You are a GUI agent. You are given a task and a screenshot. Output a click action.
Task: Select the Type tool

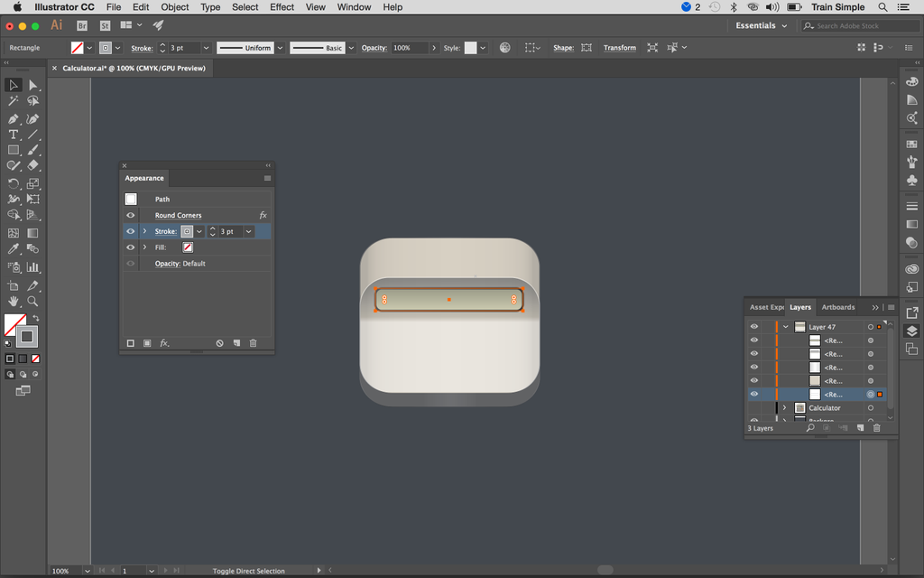tap(13, 134)
